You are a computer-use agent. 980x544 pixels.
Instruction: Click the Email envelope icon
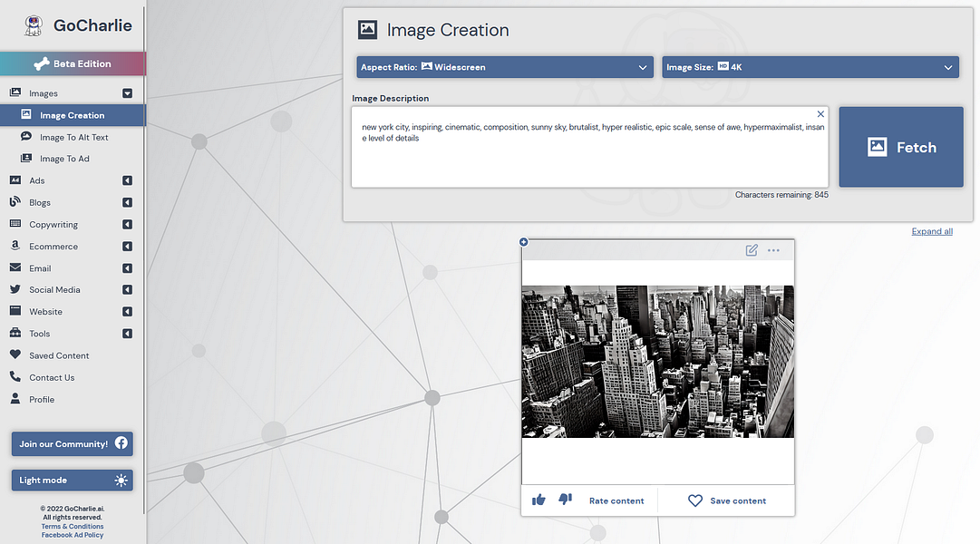[15, 267]
